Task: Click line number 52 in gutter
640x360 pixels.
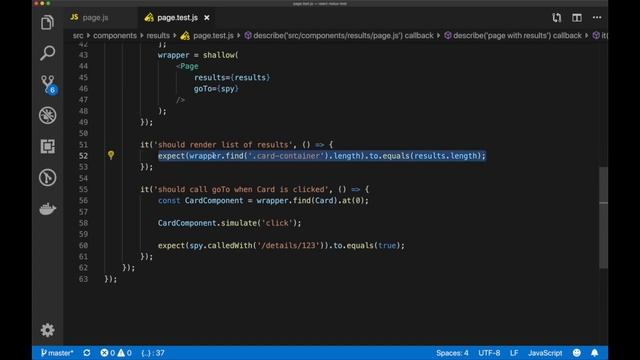Action: [83, 156]
